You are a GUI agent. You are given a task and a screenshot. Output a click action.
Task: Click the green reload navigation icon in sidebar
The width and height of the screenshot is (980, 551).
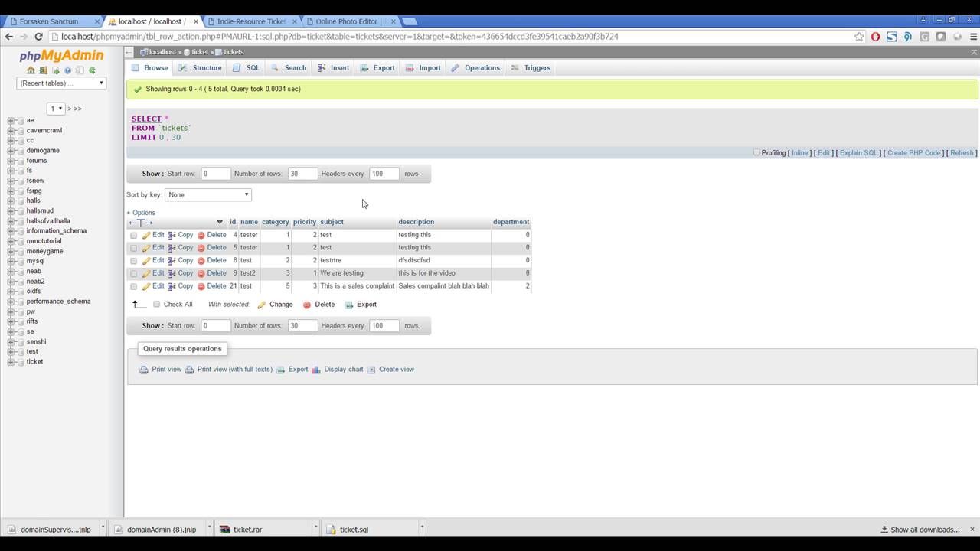92,70
